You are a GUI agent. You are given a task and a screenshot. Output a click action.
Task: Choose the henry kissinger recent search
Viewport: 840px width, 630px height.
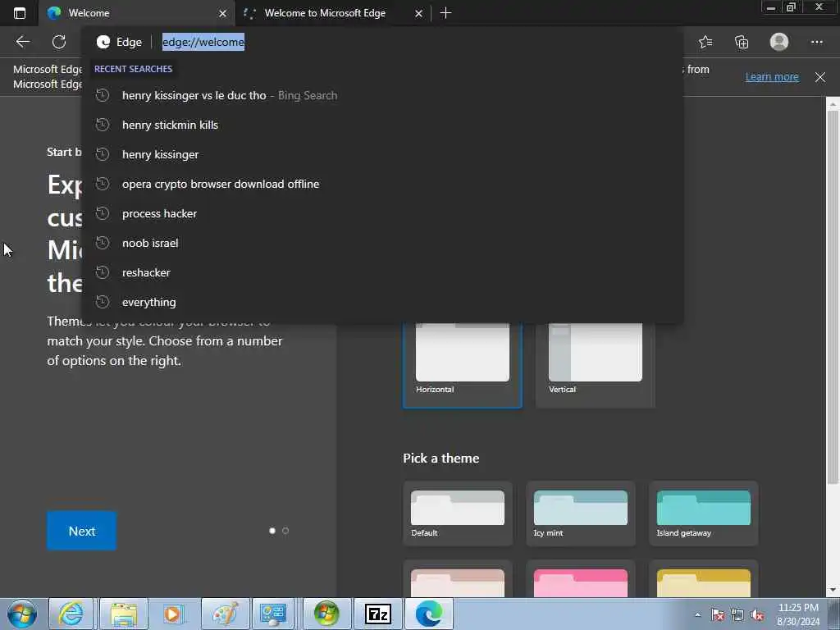click(x=382, y=154)
